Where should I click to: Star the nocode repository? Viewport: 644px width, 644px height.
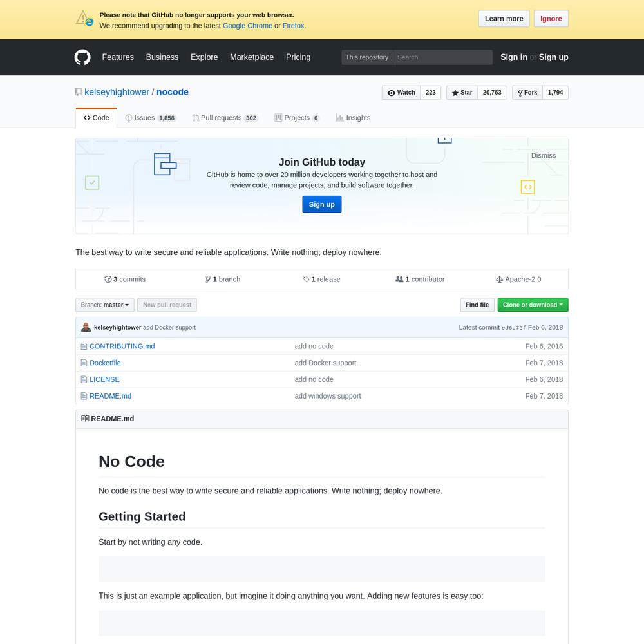tap(462, 92)
